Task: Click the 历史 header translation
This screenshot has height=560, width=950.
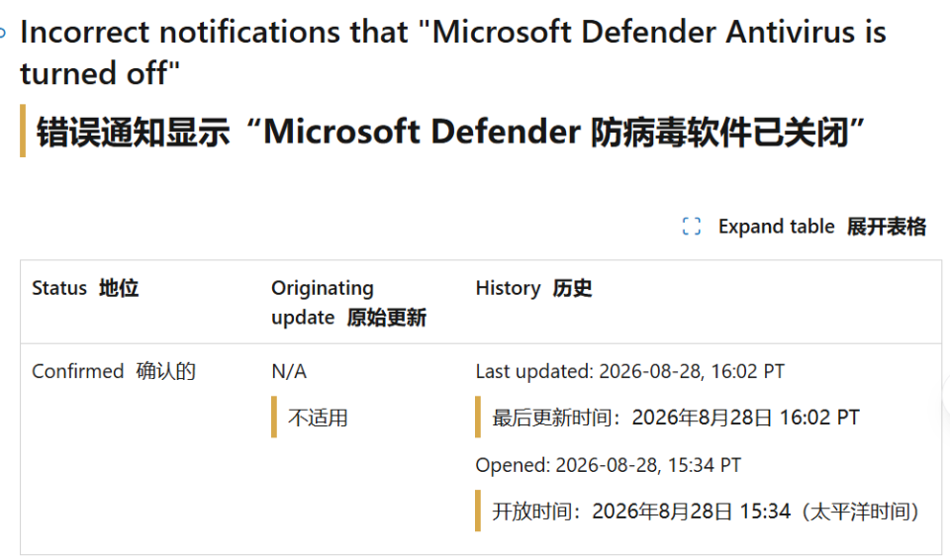Action: coord(572,288)
